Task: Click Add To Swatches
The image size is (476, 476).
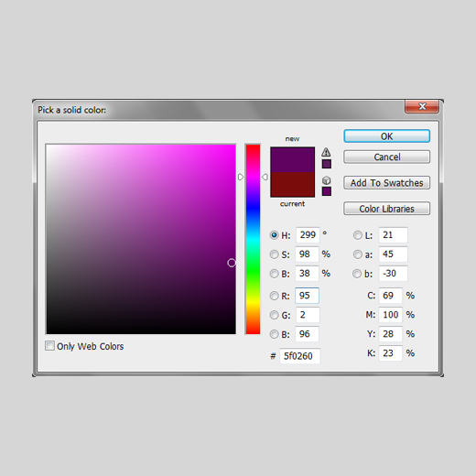Action: [x=386, y=183]
